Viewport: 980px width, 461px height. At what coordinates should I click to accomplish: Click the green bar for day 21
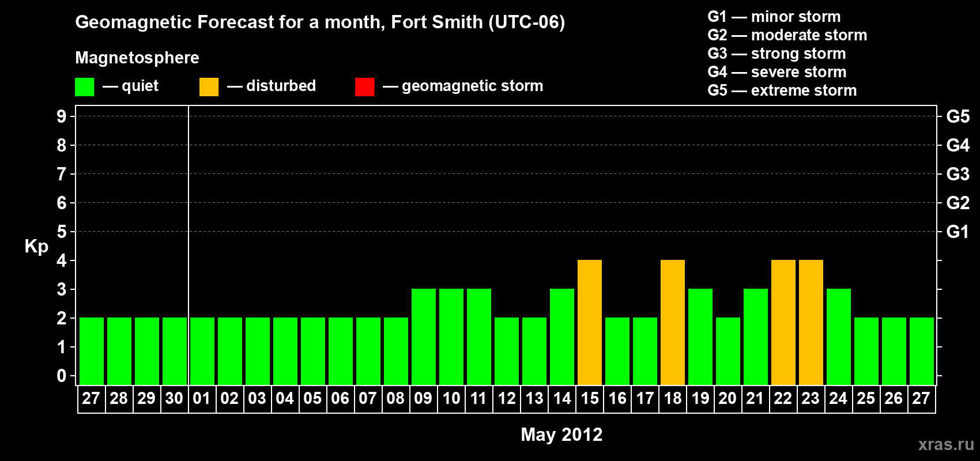click(x=756, y=337)
